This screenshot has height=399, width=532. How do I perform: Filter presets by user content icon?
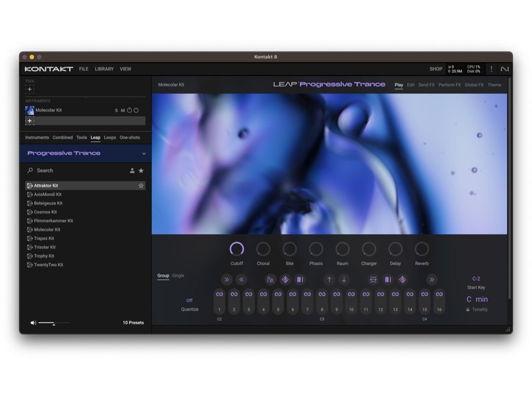click(132, 170)
